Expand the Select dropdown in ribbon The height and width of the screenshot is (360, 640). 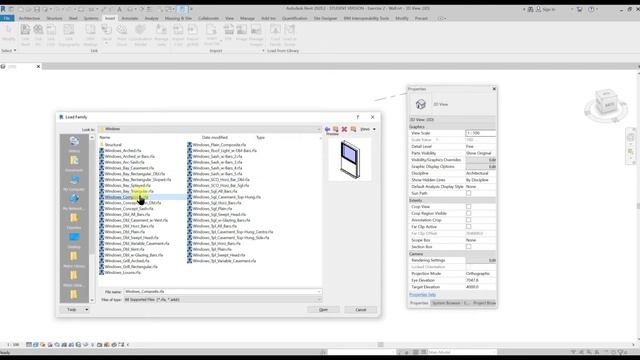9,51
